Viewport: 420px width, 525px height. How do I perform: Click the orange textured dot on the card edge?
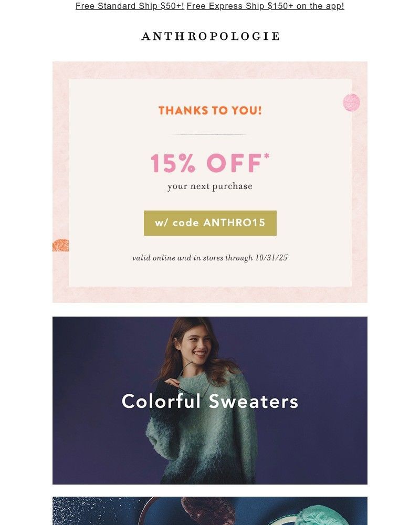pyautogui.click(x=60, y=245)
